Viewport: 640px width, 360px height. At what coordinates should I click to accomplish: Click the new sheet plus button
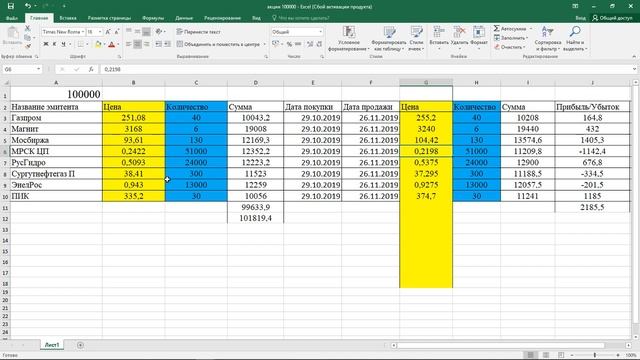pyautogui.click(x=80, y=345)
